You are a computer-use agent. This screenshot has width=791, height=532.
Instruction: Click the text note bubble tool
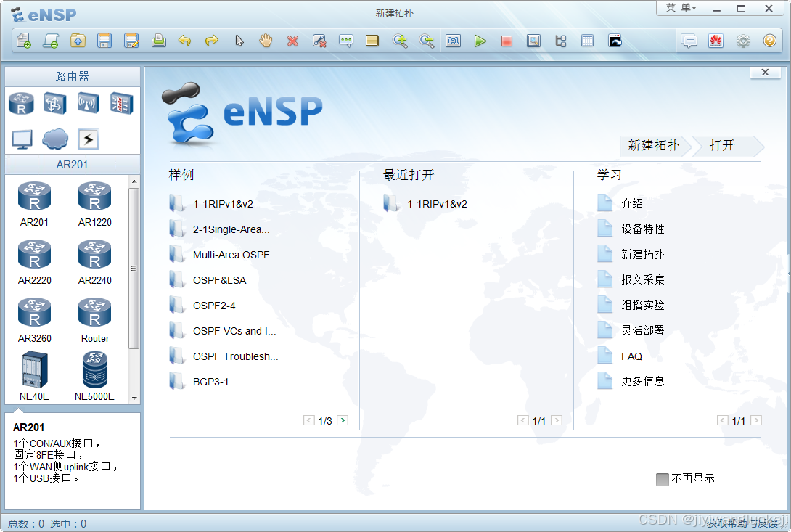tap(346, 41)
